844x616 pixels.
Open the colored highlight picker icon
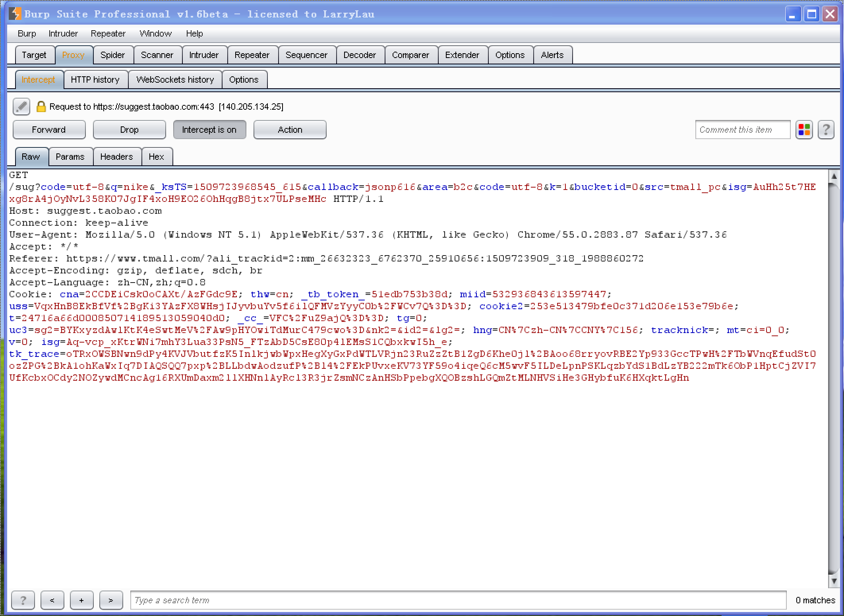point(804,130)
